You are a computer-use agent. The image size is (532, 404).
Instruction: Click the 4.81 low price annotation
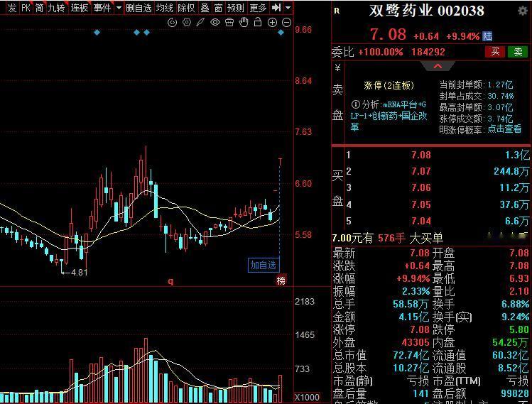point(80,272)
